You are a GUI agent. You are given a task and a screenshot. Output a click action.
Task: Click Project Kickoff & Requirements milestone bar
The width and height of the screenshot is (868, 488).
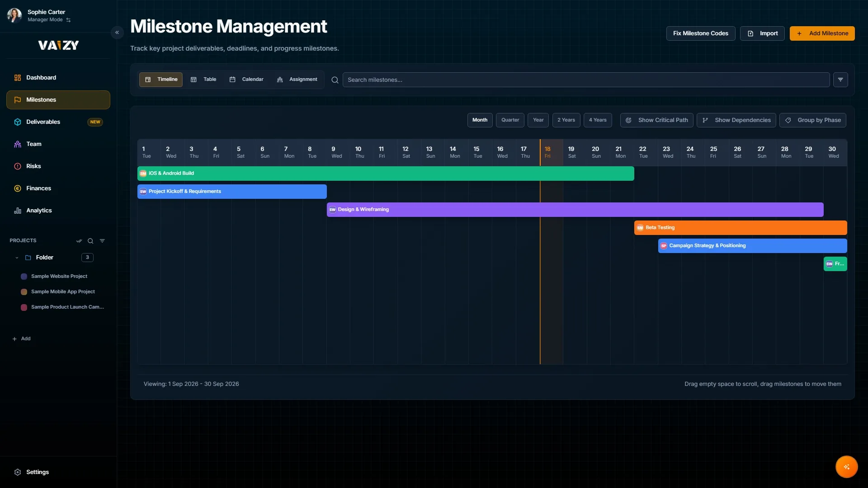tap(232, 192)
